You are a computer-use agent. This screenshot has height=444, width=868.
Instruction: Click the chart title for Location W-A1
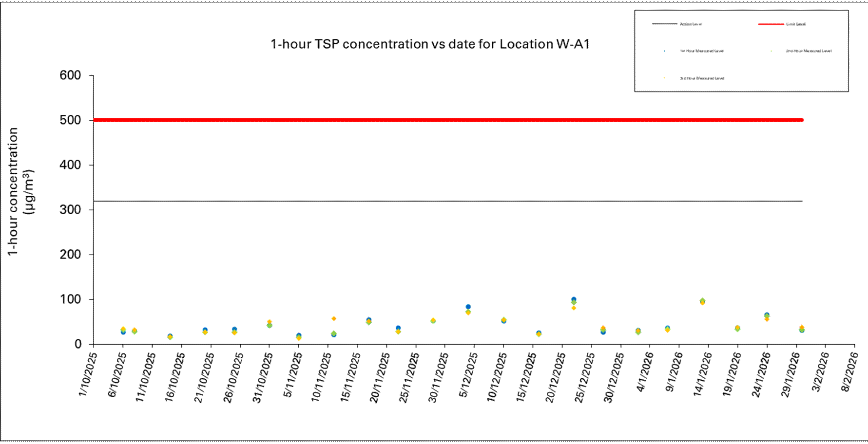[x=430, y=44]
